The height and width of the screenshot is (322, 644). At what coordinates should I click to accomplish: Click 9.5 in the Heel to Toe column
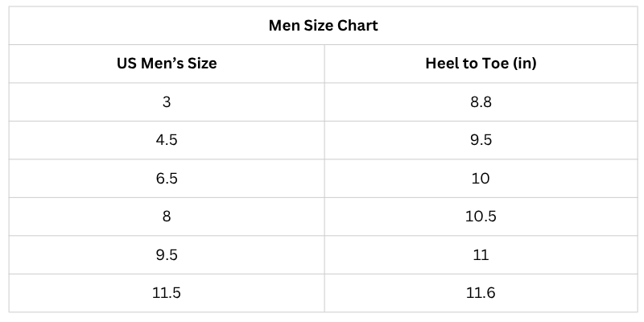481,140
